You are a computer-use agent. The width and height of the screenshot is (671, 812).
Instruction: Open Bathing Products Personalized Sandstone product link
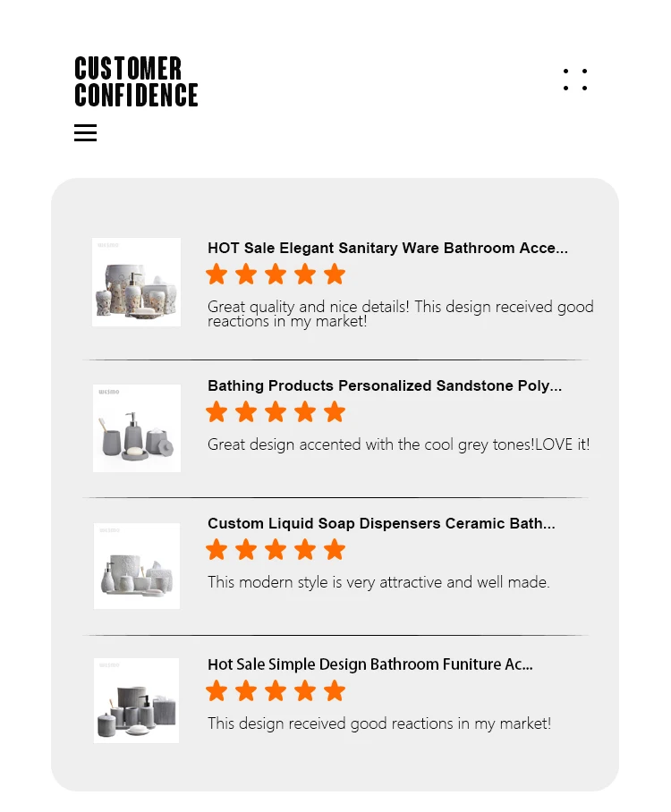[x=385, y=385]
